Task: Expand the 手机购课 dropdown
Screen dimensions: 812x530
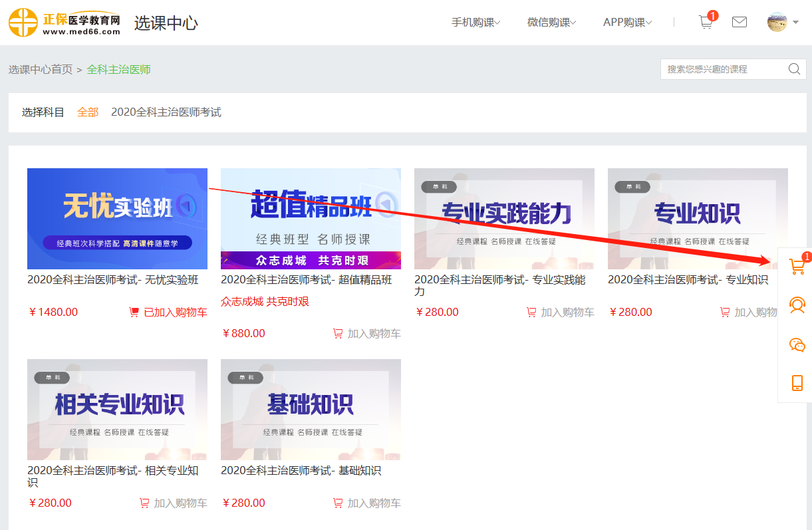Action: pos(475,23)
